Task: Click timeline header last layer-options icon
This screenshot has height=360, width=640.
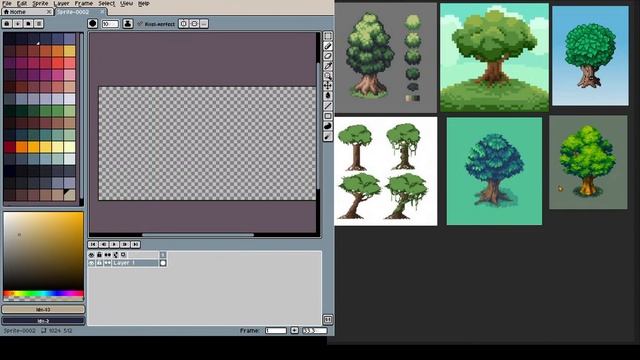Action: point(123,255)
